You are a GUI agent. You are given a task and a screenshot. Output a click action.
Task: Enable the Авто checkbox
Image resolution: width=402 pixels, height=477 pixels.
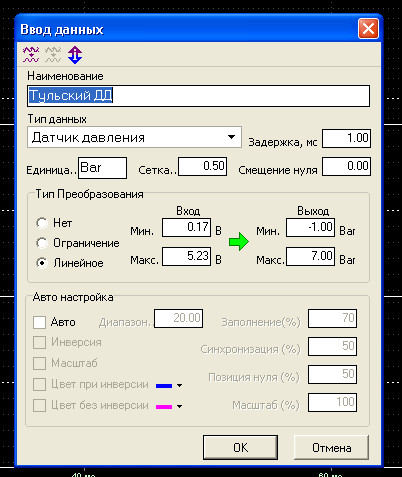tap(39, 322)
